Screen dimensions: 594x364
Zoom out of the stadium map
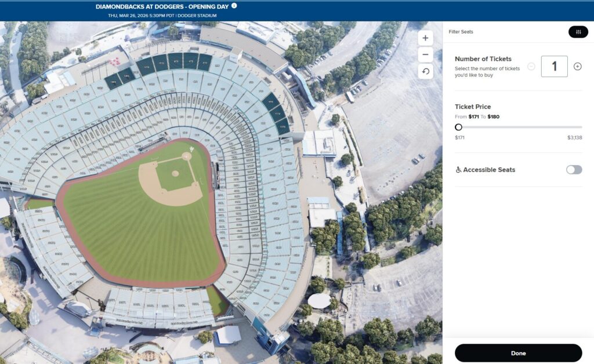click(425, 55)
